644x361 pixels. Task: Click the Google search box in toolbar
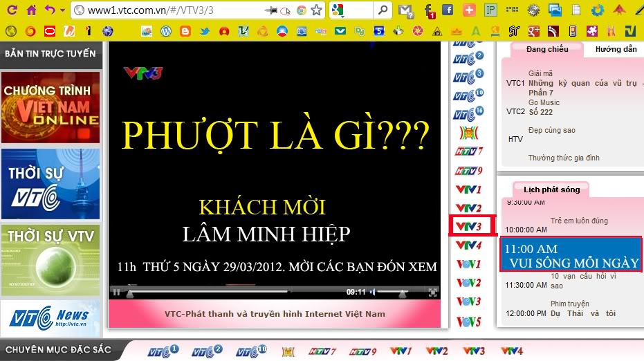pyautogui.click(x=351, y=10)
